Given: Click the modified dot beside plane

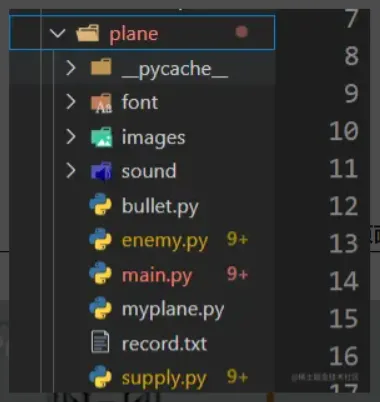Looking at the screenshot, I should (x=241, y=32).
